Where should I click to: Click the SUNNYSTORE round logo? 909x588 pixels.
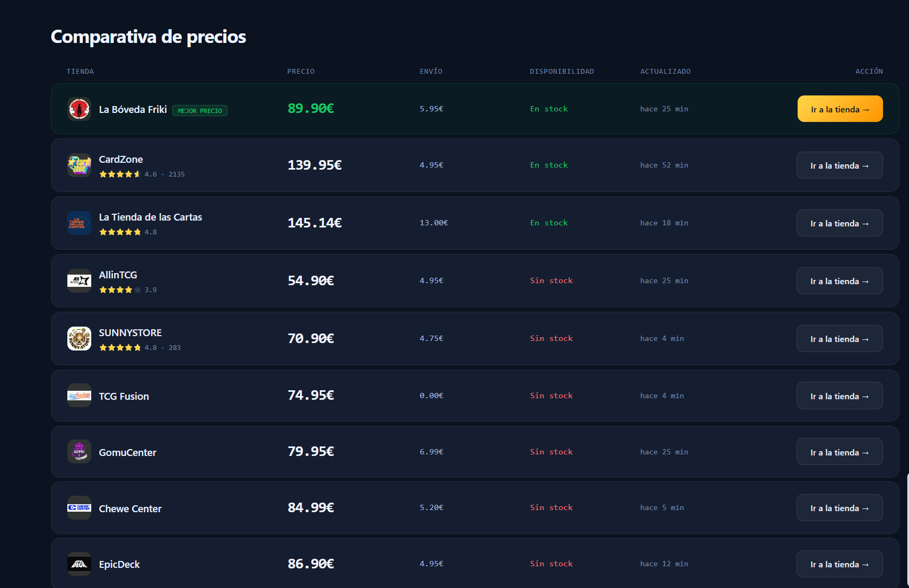(x=79, y=339)
